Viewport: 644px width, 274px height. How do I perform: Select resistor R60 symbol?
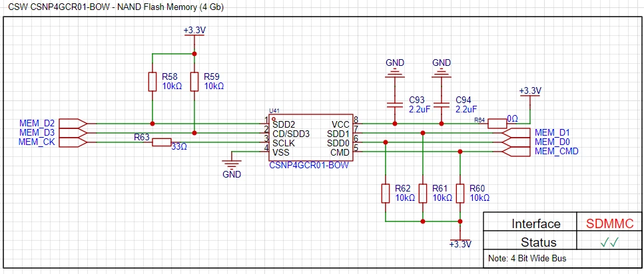tap(460, 193)
